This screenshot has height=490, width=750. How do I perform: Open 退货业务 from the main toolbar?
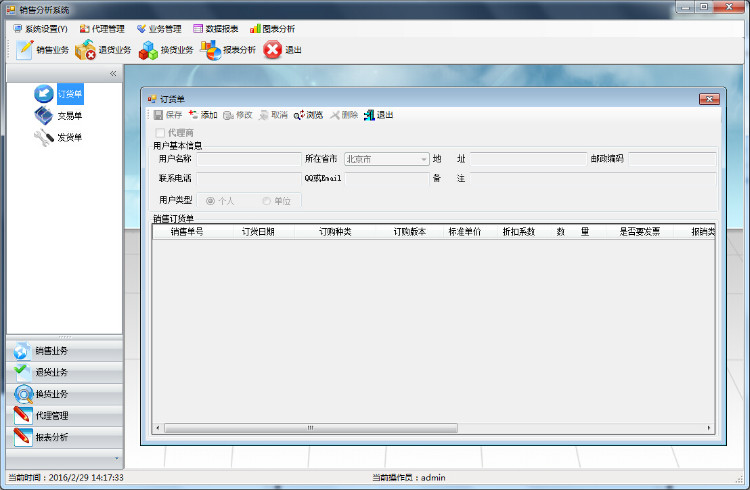(x=86, y=50)
